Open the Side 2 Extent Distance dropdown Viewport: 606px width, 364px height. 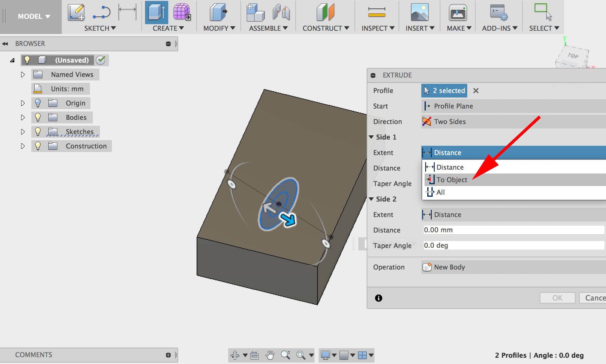(x=514, y=215)
